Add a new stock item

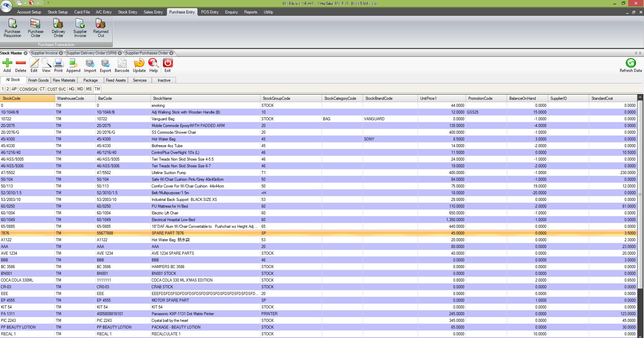click(7, 65)
